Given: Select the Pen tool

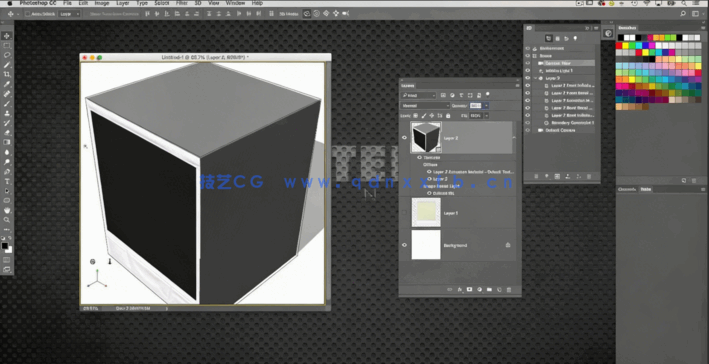Looking at the screenshot, I should point(7,172).
